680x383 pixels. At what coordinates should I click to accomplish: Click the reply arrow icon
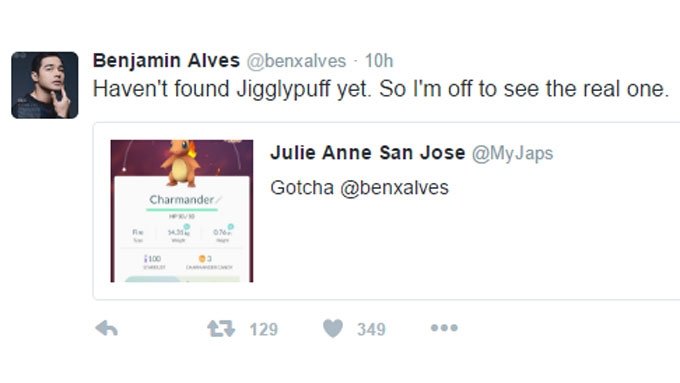[x=107, y=328]
